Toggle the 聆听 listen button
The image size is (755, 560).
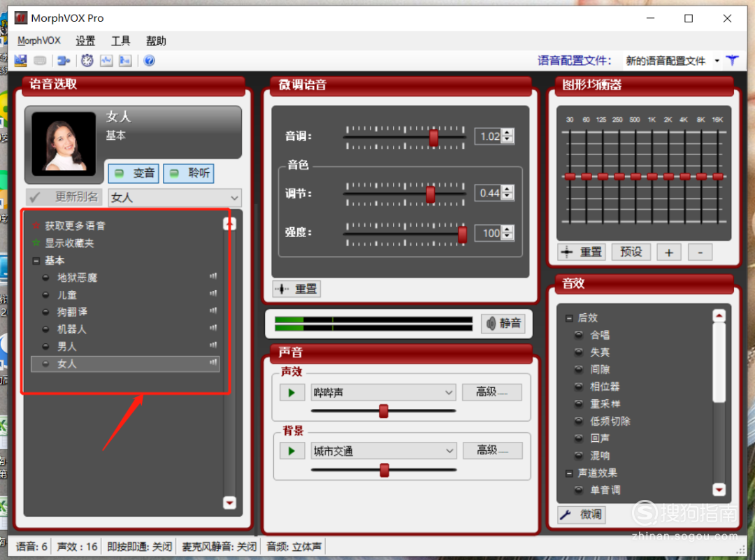point(189,173)
